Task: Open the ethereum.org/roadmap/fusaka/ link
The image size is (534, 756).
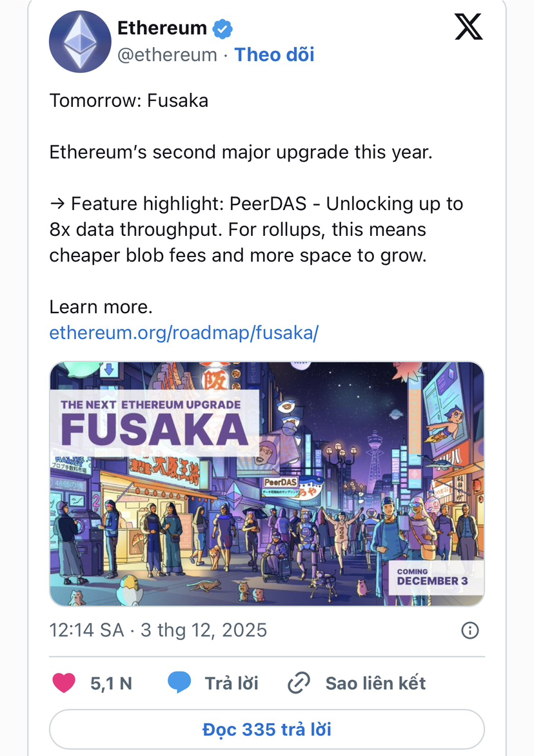Action: pos(184,333)
